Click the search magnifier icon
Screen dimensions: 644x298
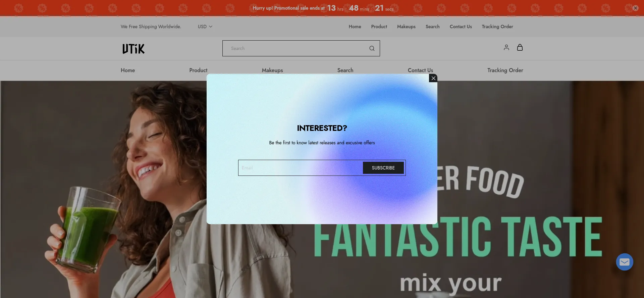[x=372, y=48]
